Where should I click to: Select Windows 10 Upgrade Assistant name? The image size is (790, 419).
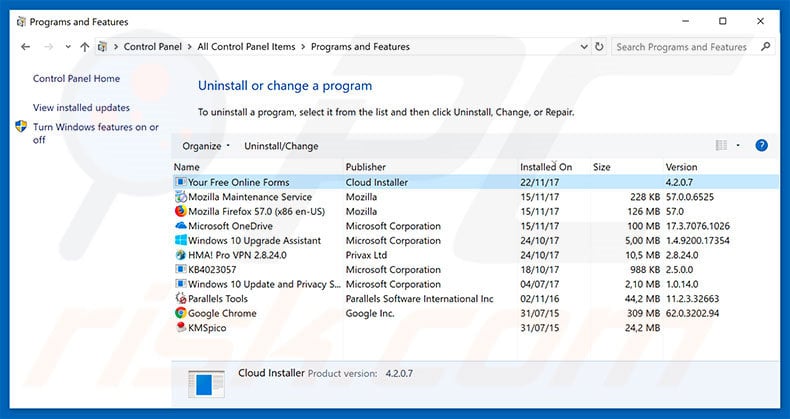(254, 241)
